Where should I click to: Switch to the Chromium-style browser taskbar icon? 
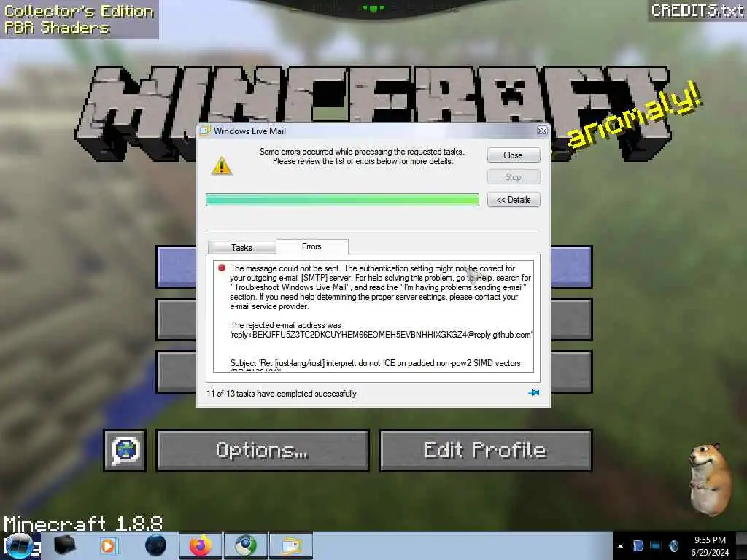pyautogui.click(x=245, y=545)
